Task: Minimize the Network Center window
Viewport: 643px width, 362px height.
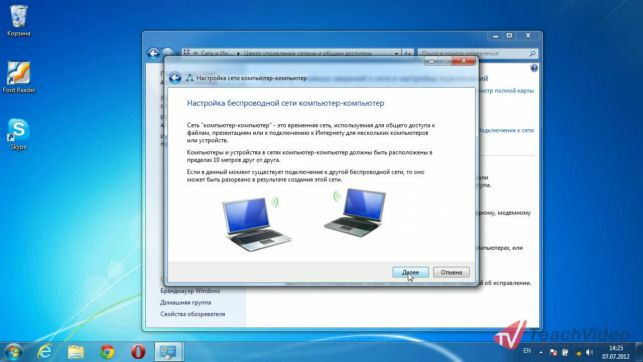Action: 495,36
